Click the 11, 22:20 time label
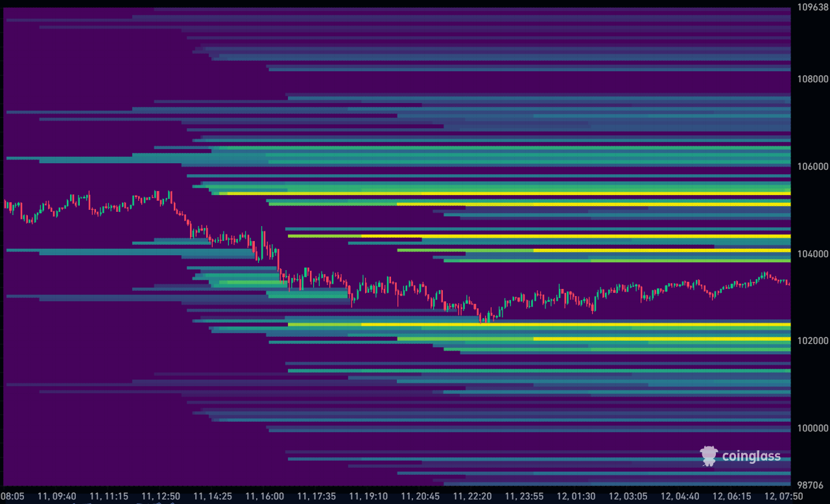 [x=472, y=496]
